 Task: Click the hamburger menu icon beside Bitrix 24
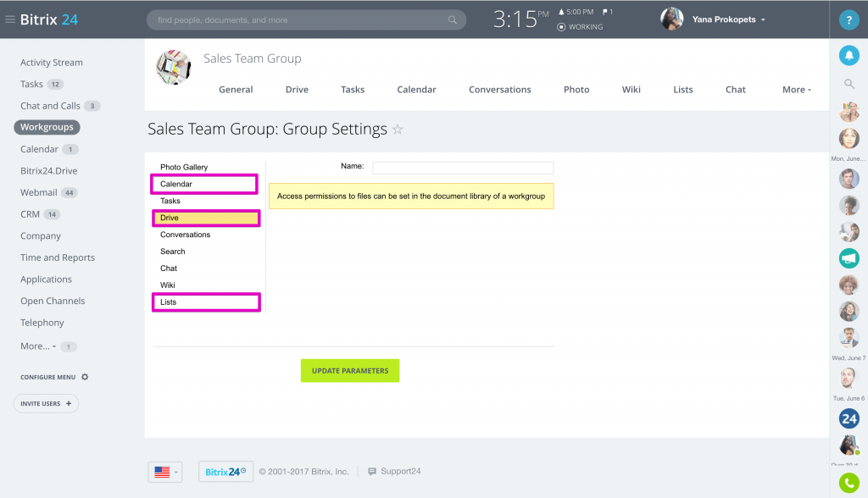click(10, 19)
